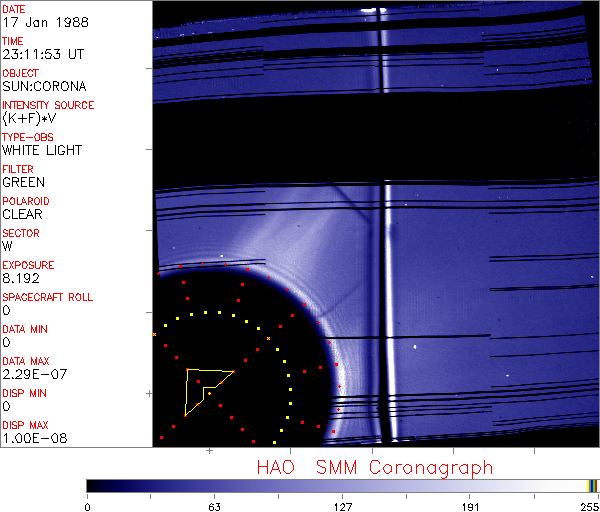Click the HAO SMM Coronagraph title text
The height and width of the screenshot is (512, 600).
[375, 467]
